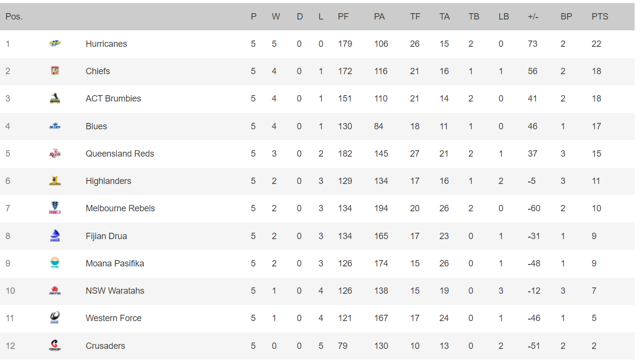Click the Pos. column header
640x364 pixels.
(x=14, y=17)
